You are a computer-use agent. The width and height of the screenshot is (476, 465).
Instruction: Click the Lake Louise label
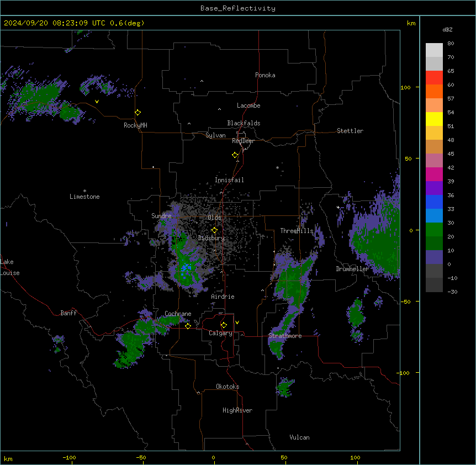[x=9, y=267]
